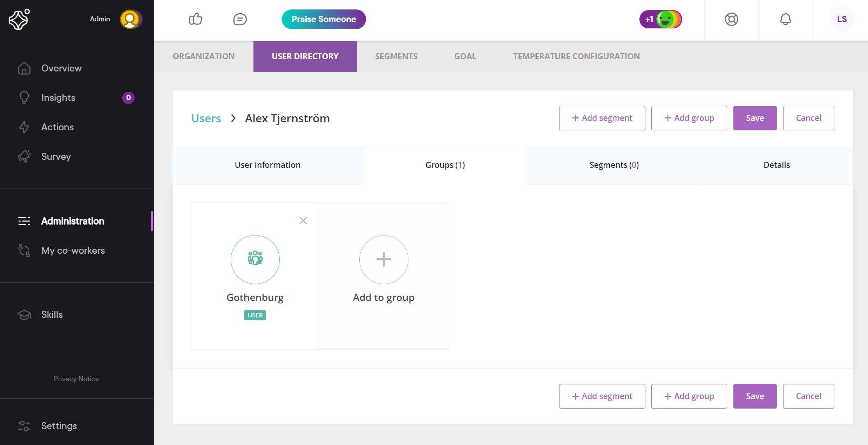Open Survey in the sidebar
The image size is (868, 445).
pyautogui.click(x=56, y=157)
